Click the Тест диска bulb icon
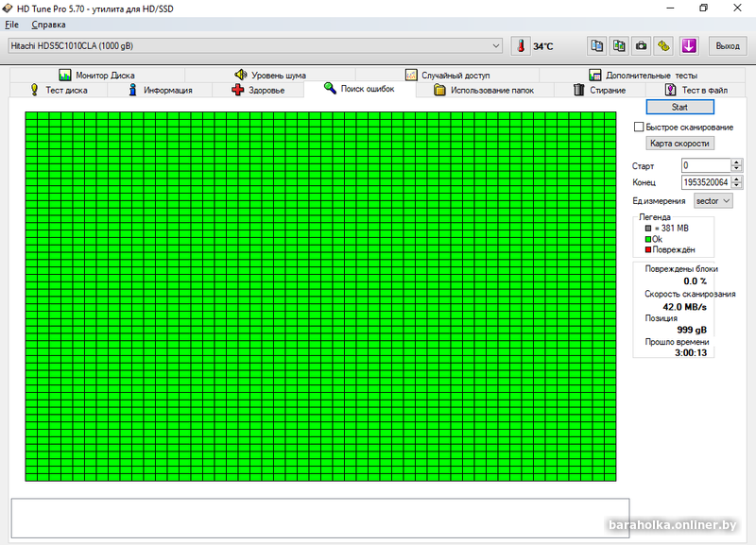Viewport: 756px width, 545px height. coord(34,90)
